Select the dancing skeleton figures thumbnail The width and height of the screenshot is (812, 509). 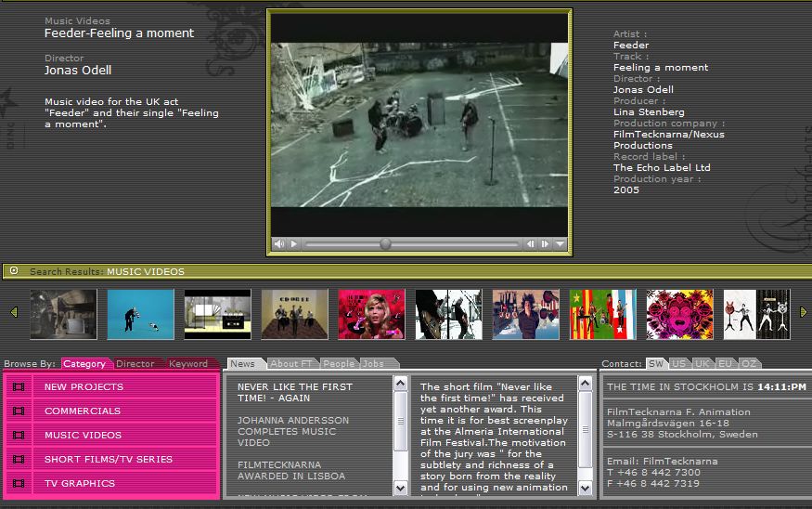tap(757, 314)
